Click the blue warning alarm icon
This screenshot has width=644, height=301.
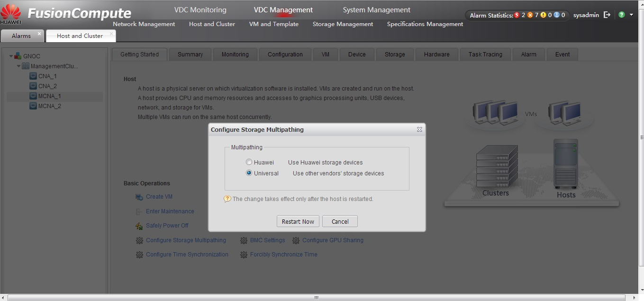pyautogui.click(x=557, y=15)
